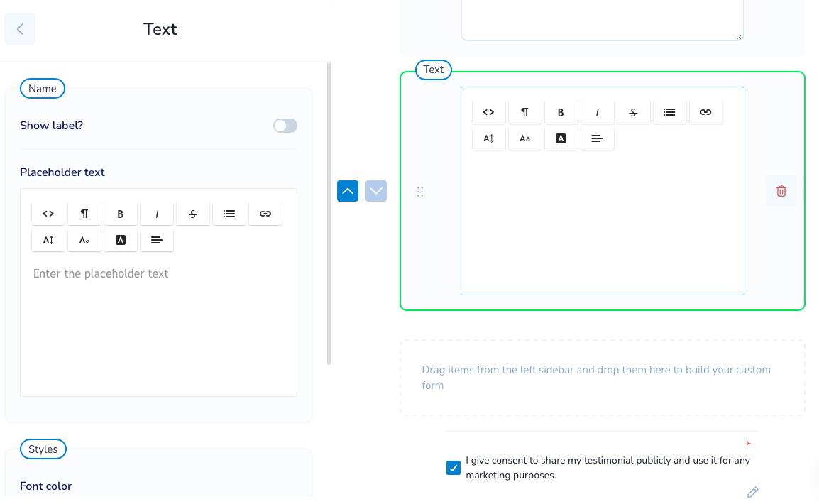Delete the Text block with trash icon
Image resolution: width=819 pixels, height=504 pixels.
click(x=781, y=191)
